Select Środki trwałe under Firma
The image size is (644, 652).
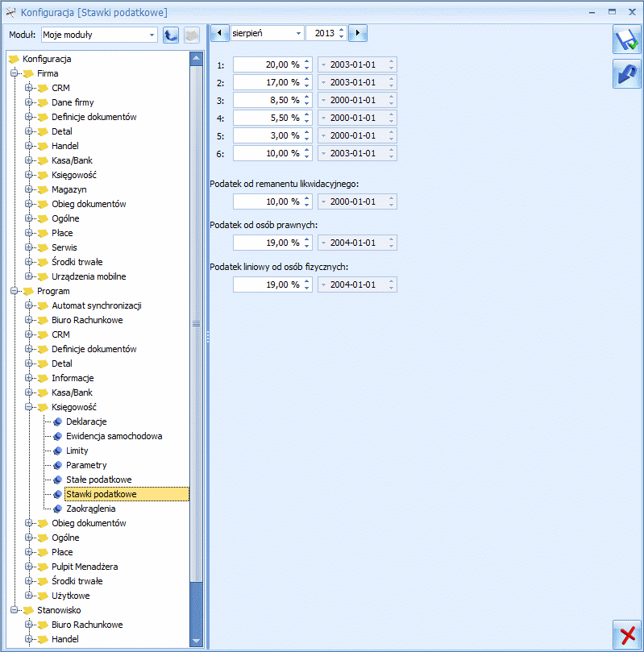(x=77, y=262)
